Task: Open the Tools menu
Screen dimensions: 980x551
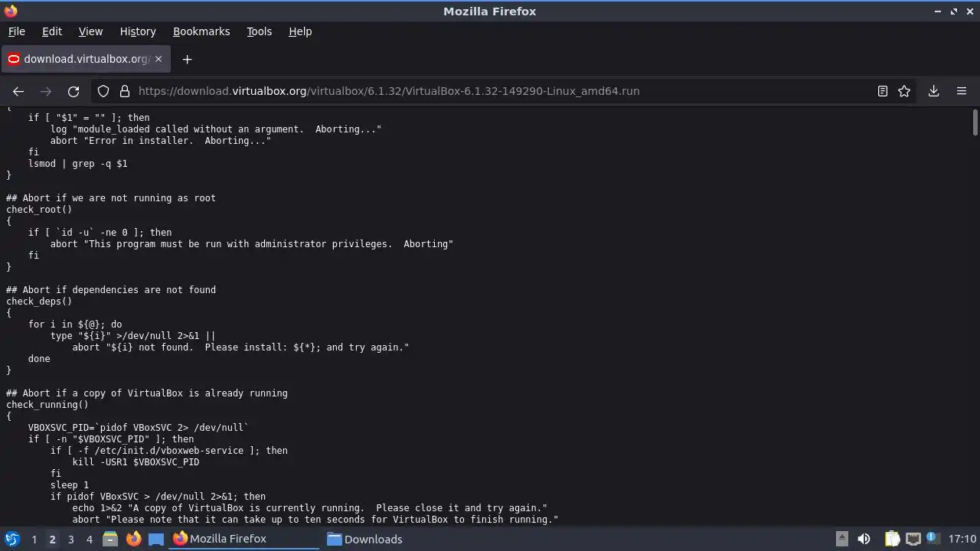Action: [x=260, y=31]
